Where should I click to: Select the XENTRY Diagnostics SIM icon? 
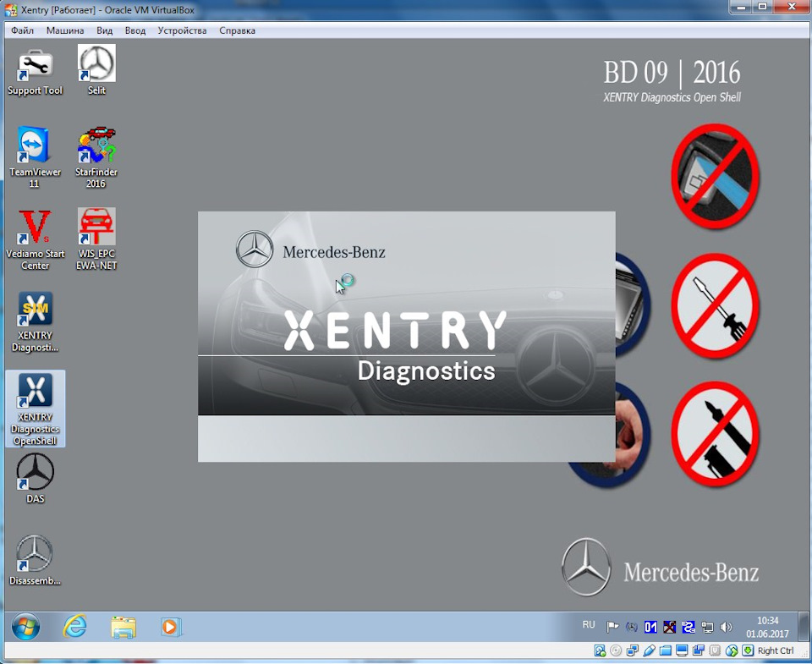point(35,321)
